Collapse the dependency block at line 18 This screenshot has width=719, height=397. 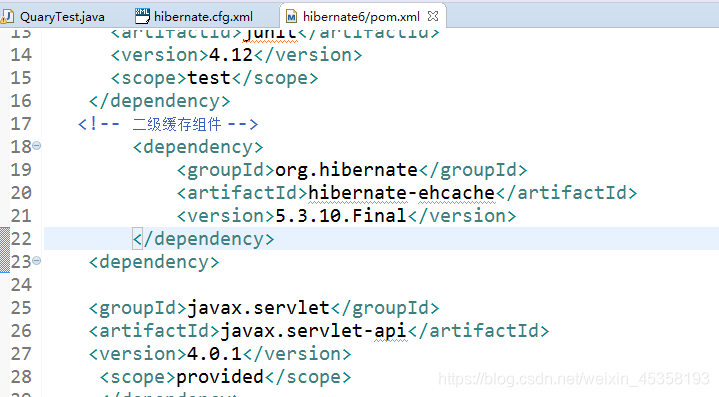[x=37, y=146]
